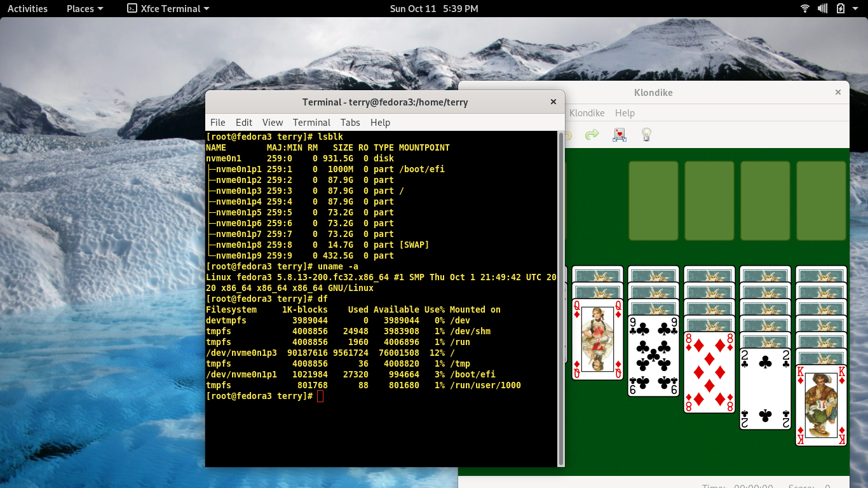Click the nvme0n1p5 row in lsblk output
The height and width of the screenshot is (488, 868).
coord(300,212)
